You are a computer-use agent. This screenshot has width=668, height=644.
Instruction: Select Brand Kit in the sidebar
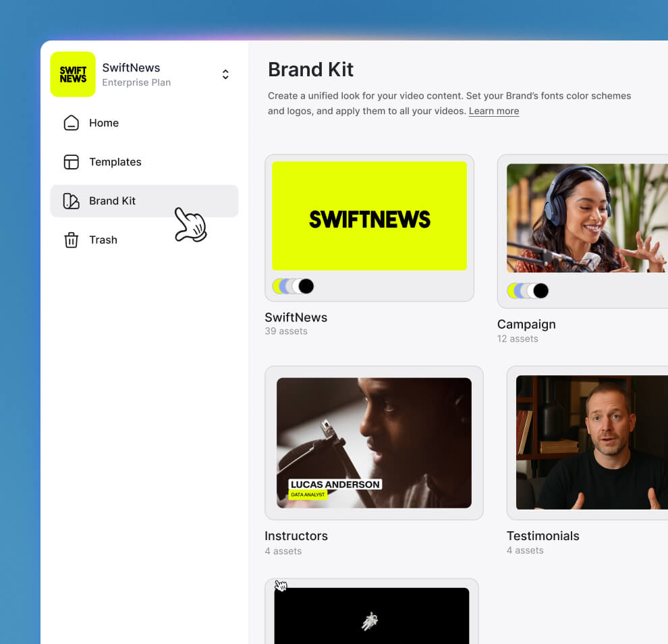click(x=144, y=200)
